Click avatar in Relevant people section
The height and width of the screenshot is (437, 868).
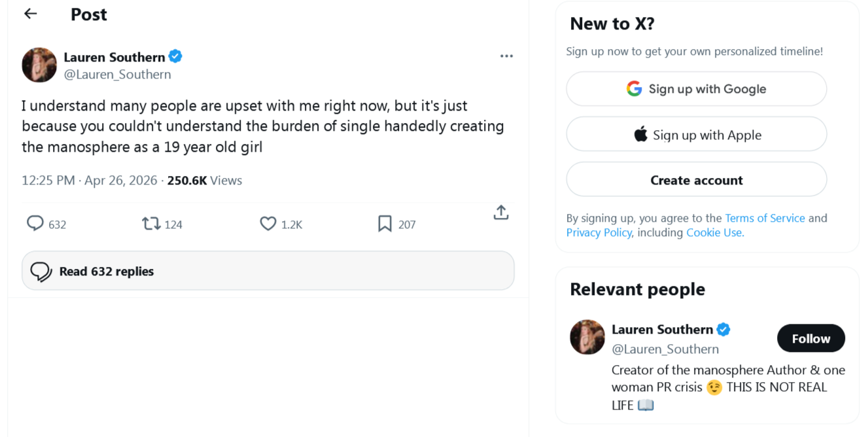[587, 337]
